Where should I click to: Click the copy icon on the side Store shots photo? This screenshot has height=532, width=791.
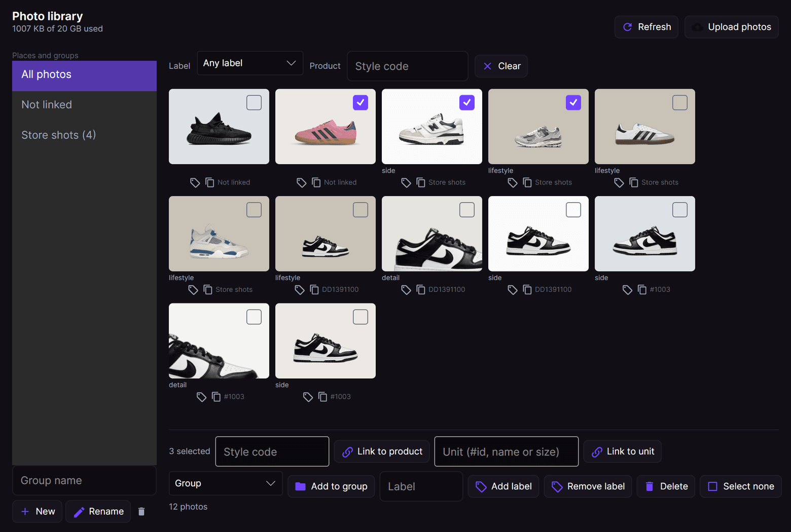(420, 182)
